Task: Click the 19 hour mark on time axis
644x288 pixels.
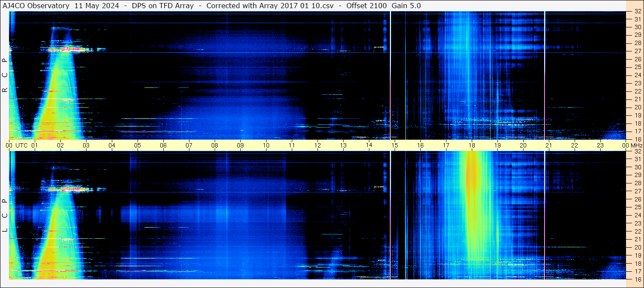Action: 497,145
